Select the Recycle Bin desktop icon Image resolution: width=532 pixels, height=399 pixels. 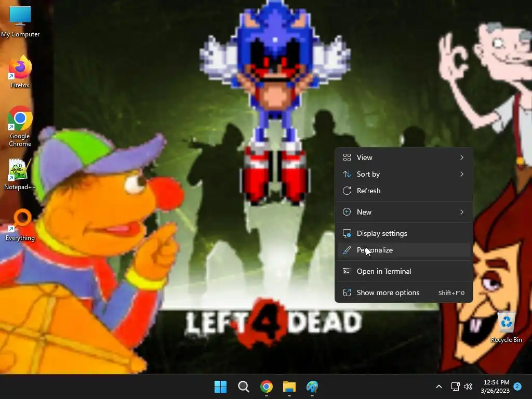pos(506,327)
